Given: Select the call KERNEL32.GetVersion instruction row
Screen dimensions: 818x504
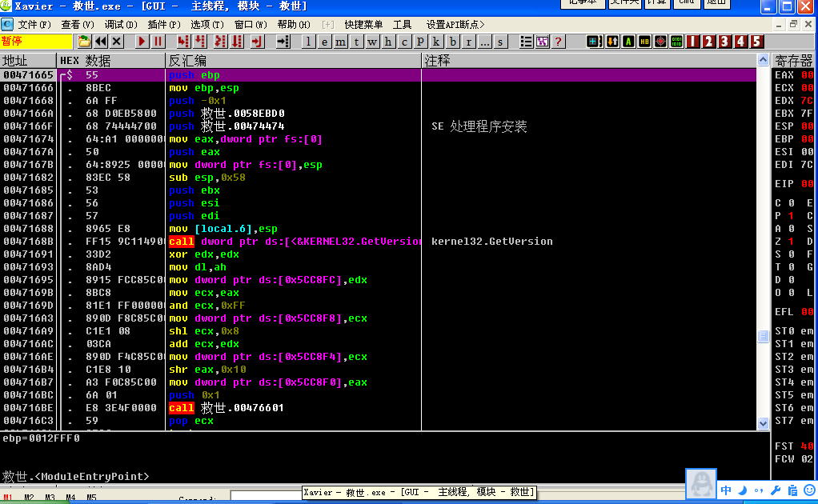Looking at the screenshot, I should (378, 242).
